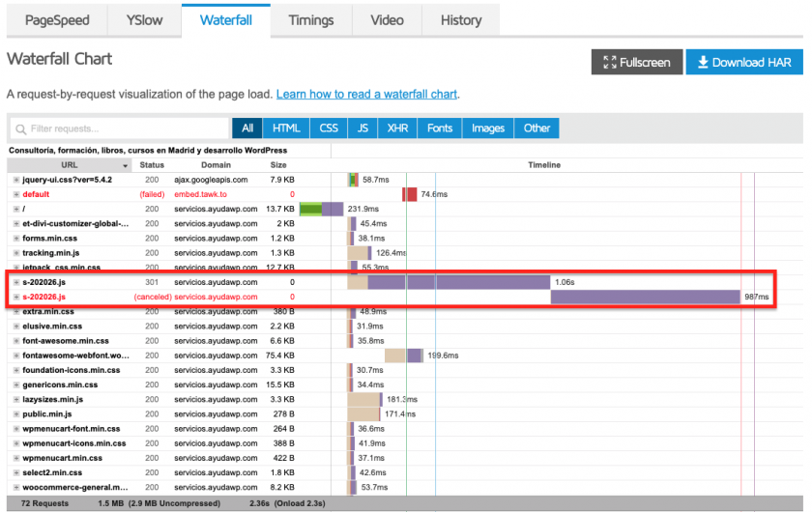Image resolution: width=812 pixels, height=512 pixels.
Task: Click plus icon beside select2.min.css
Action: point(15,472)
